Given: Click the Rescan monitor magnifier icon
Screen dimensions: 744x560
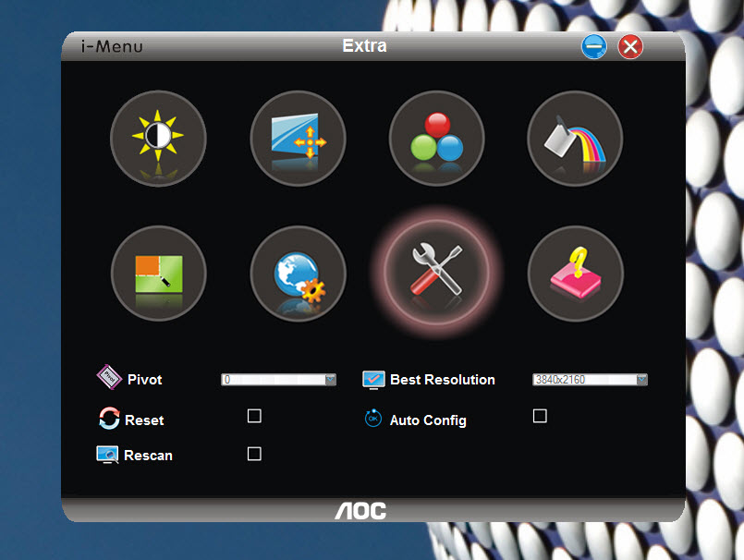Looking at the screenshot, I should pyautogui.click(x=107, y=455).
